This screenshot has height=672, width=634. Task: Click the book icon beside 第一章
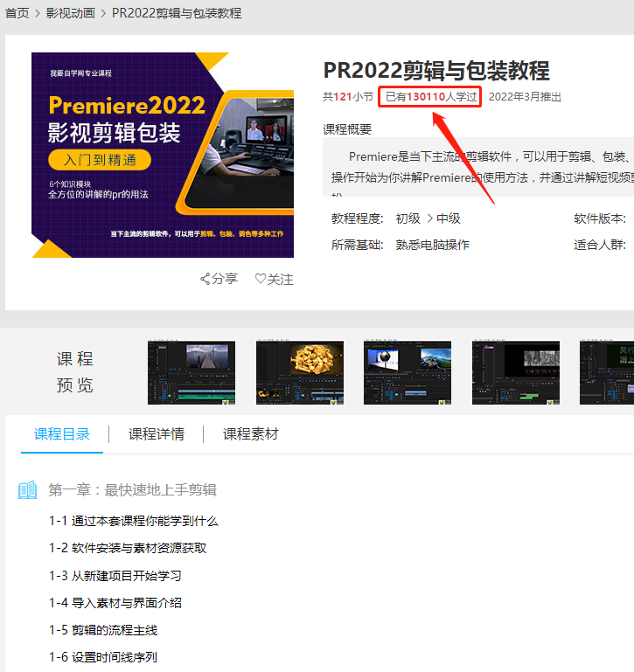pyautogui.click(x=28, y=490)
